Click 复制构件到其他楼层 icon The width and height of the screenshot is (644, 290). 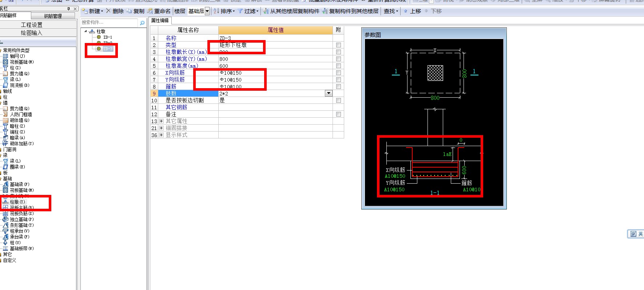(325, 11)
